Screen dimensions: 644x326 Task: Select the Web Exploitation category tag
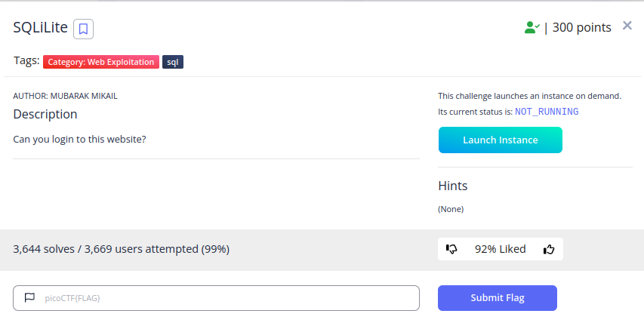pos(101,62)
